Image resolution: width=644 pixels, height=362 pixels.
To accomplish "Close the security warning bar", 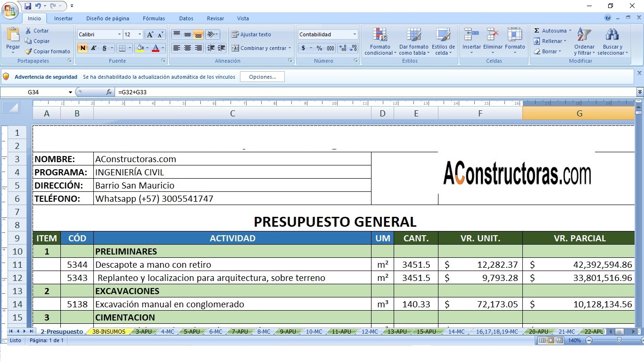I will (639, 73).
